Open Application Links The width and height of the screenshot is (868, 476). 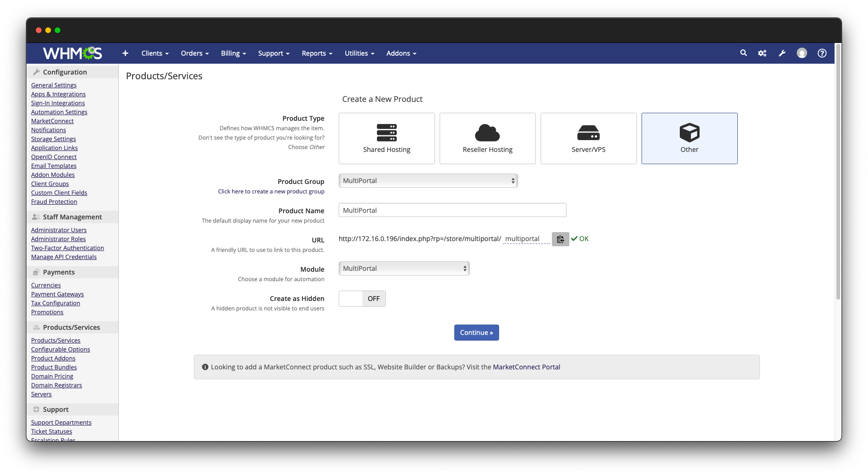(x=54, y=148)
